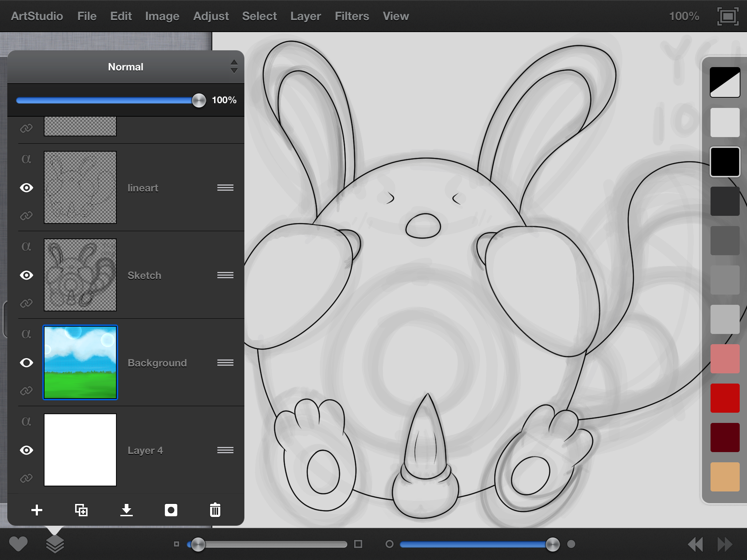Open the Filters menu

[x=352, y=16]
